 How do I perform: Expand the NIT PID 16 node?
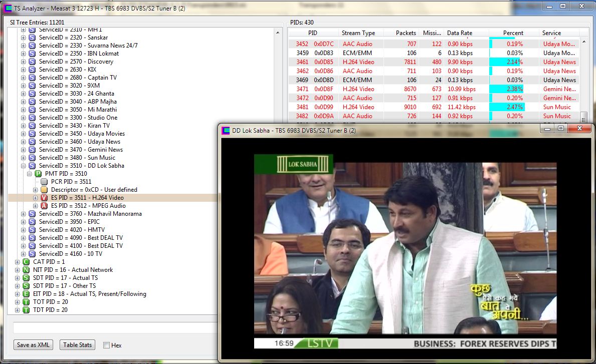[17, 270]
